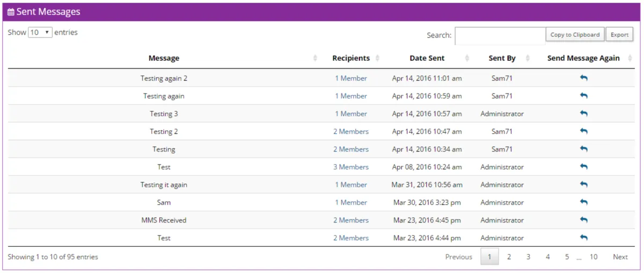Go to page 2 of results

509,257
